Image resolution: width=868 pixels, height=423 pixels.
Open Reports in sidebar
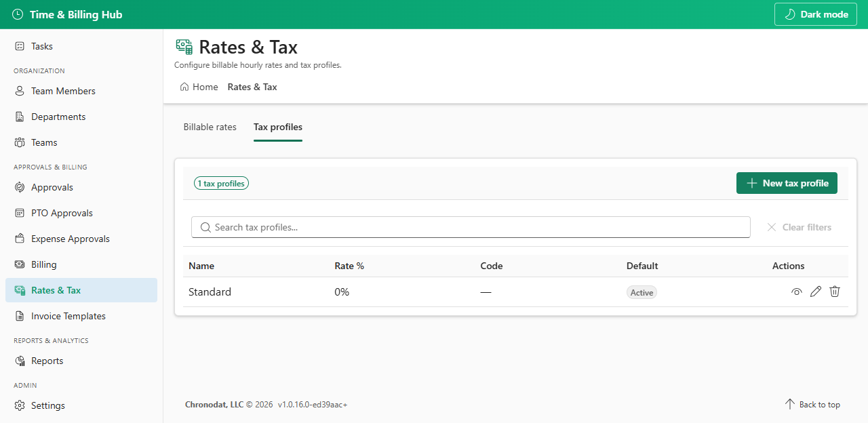(x=81, y=361)
